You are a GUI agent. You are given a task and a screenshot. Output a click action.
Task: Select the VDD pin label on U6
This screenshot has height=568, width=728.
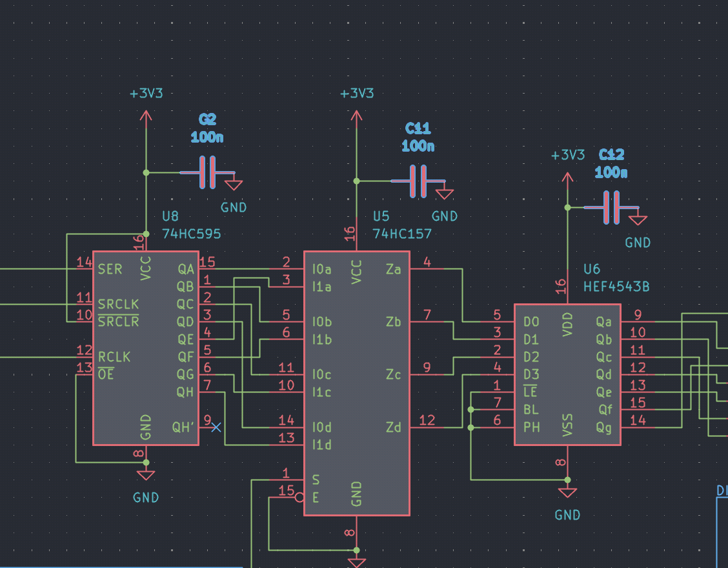pos(567,324)
